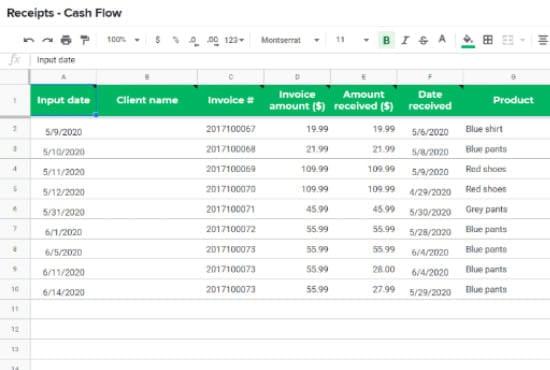Screen dimensions: 550x370
Task: Increase decimal places
Action: 213,40
